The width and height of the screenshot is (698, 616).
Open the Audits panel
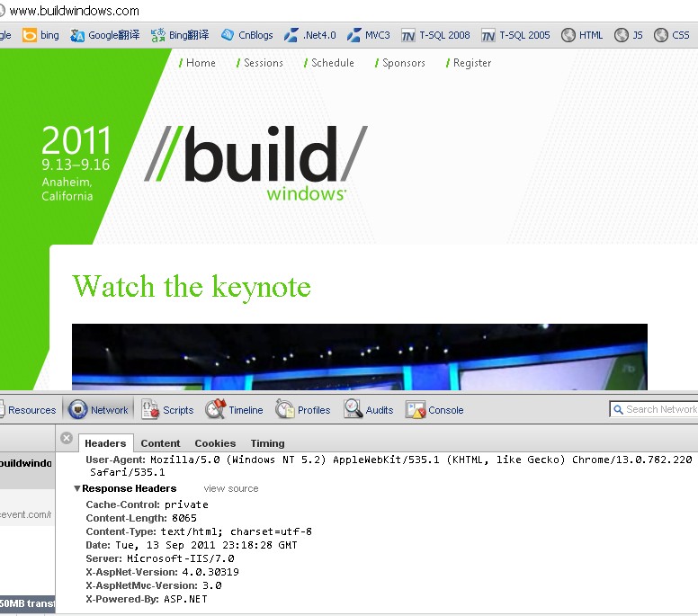point(368,409)
